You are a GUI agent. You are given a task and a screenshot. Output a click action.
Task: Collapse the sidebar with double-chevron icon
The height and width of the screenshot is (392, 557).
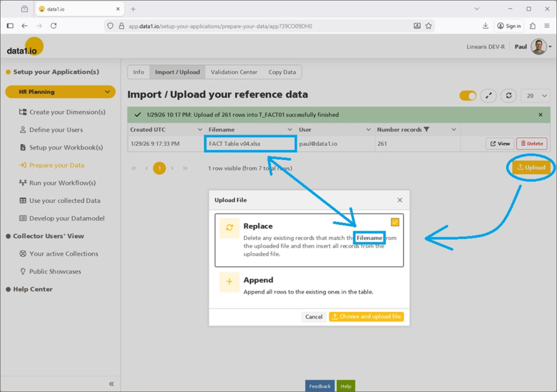(111, 384)
